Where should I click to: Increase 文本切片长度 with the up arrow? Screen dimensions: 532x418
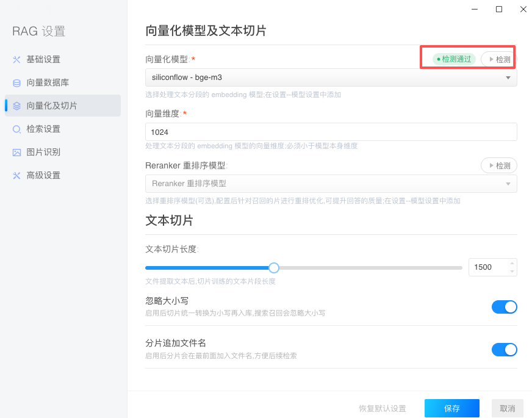pos(512,264)
